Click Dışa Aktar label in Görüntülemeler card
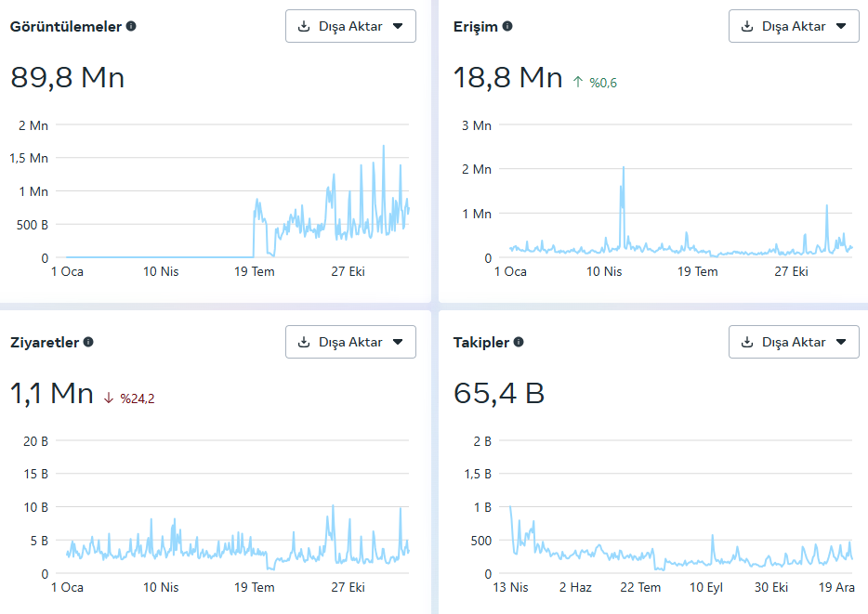The height and width of the screenshot is (614, 868). tap(350, 26)
